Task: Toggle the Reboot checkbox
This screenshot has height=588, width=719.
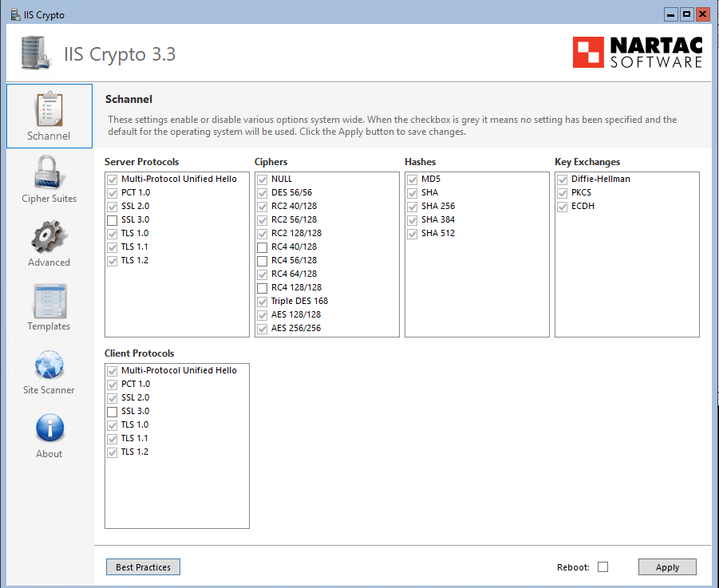Action: (602, 567)
